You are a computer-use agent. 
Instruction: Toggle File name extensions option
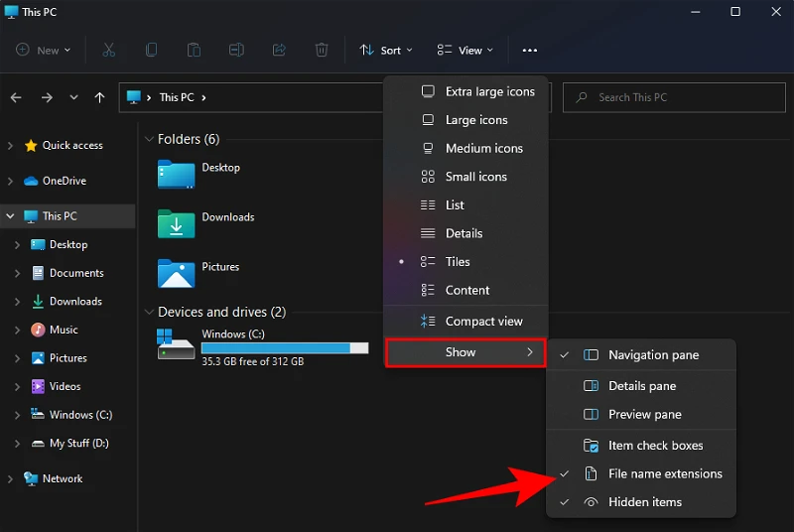(x=641, y=473)
